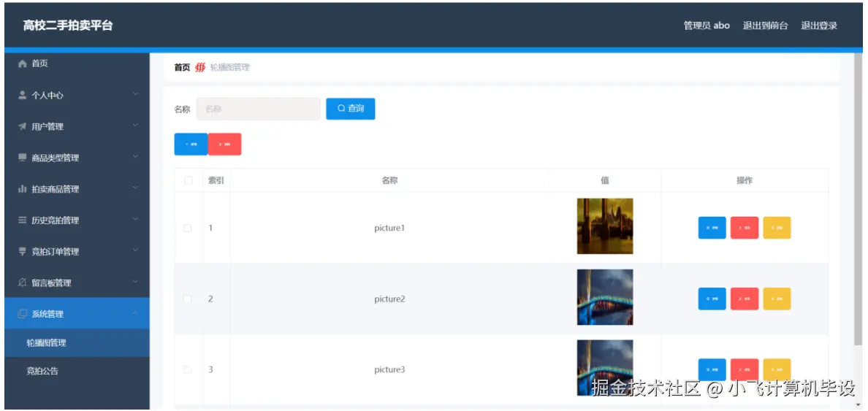Viewport: 868px width, 411px height.
Task: Expand the 用户管理 menu chevron
Action: 136,126
